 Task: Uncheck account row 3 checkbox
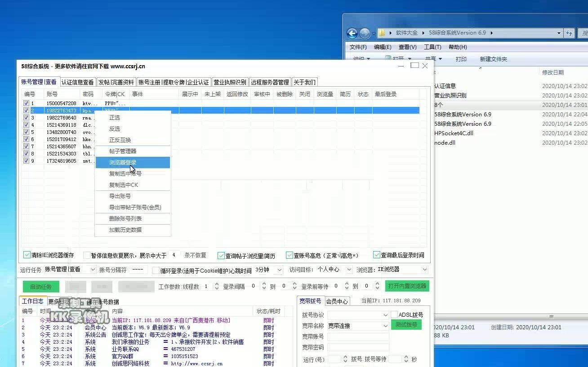click(26, 118)
